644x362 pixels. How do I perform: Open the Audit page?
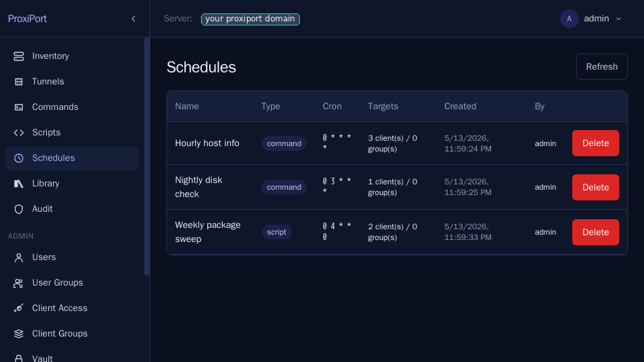point(72,209)
